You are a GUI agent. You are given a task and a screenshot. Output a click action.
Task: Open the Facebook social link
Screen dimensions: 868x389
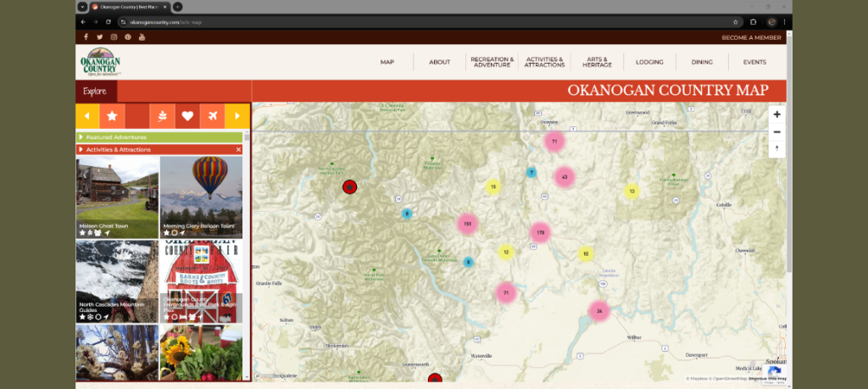point(86,37)
